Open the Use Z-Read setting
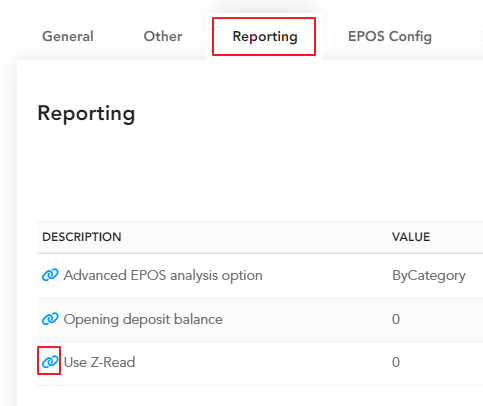 [99, 362]
